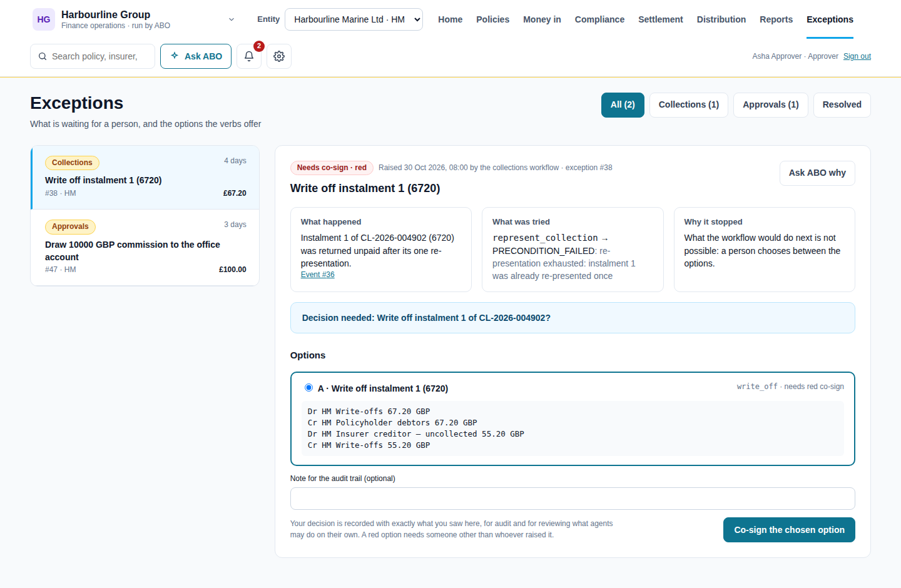The height and width of the screenshot is (588, 901).
Task: Select option A write off radio button
Action: point(308,388)
